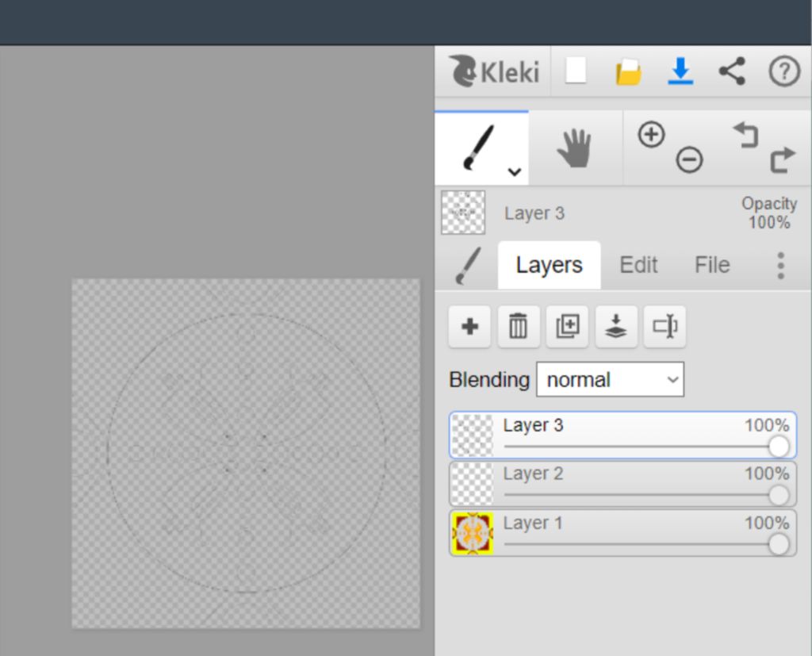Rename the selected layer
The width and height of the screenshot is (812, 656).
click(665, 327)
